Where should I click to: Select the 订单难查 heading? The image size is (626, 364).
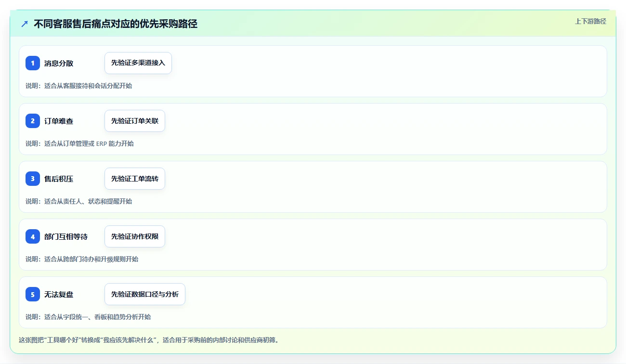59,121
